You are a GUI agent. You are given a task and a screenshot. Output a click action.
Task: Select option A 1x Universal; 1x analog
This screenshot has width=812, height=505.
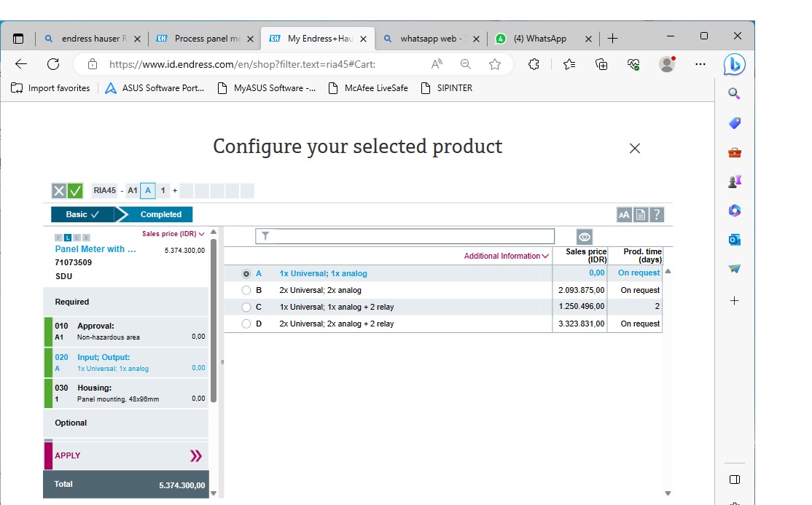[x=246, y=273]
